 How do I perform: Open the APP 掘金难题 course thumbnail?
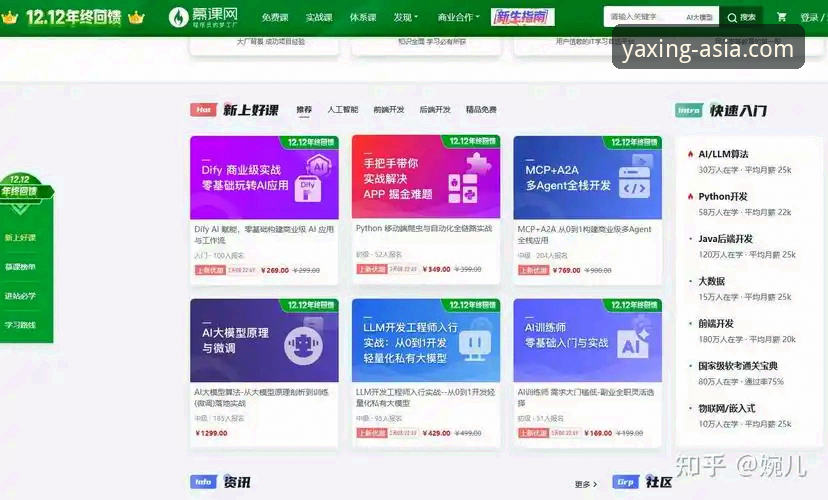tap(426, 177)
